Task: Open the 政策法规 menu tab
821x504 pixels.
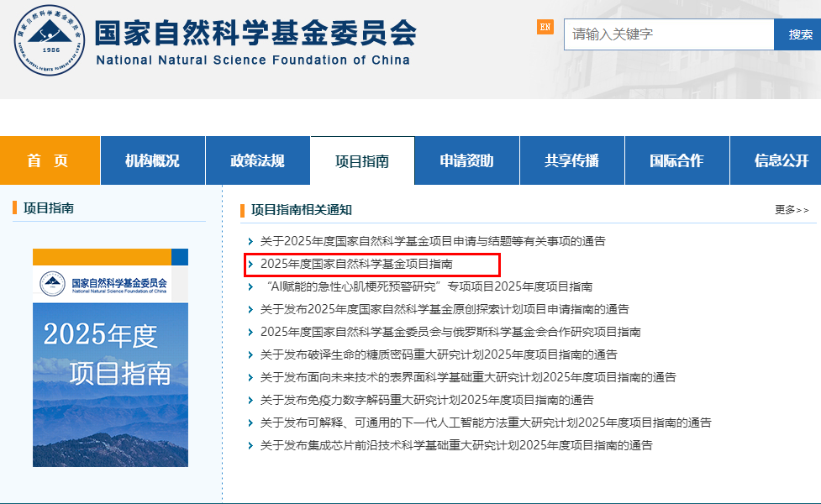Action: 258,160
